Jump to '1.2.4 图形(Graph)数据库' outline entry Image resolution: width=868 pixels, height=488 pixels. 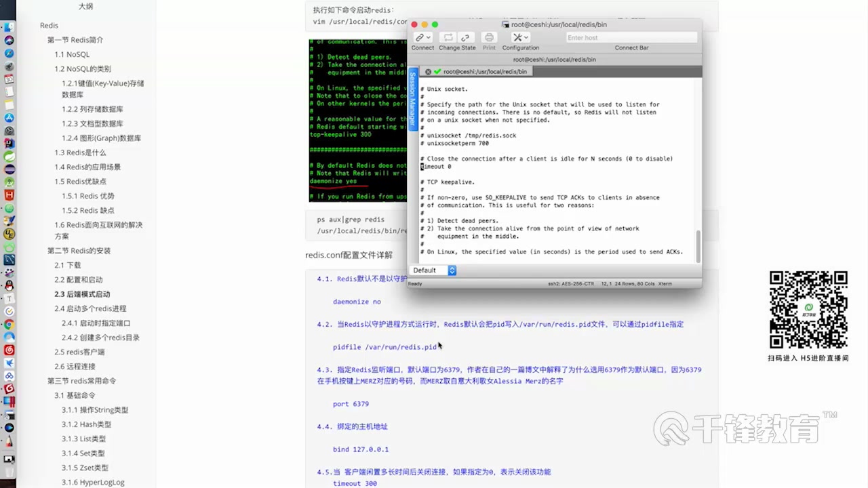[102, 138]
